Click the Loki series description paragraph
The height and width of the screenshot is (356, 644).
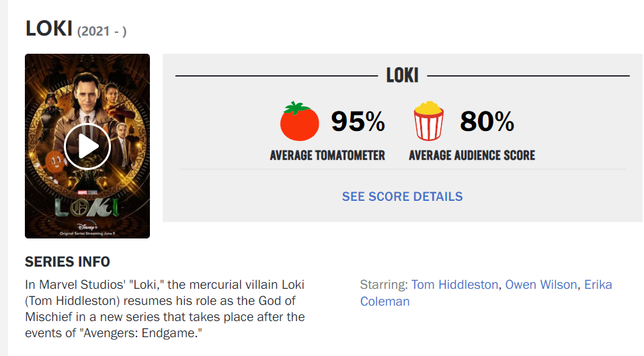pyautogui.click(x=165, y=309)
